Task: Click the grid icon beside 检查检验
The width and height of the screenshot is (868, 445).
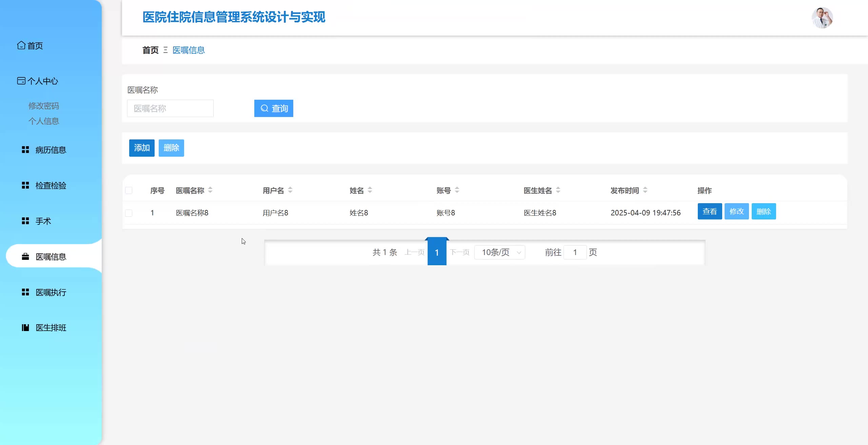Action: click(25, 185)
